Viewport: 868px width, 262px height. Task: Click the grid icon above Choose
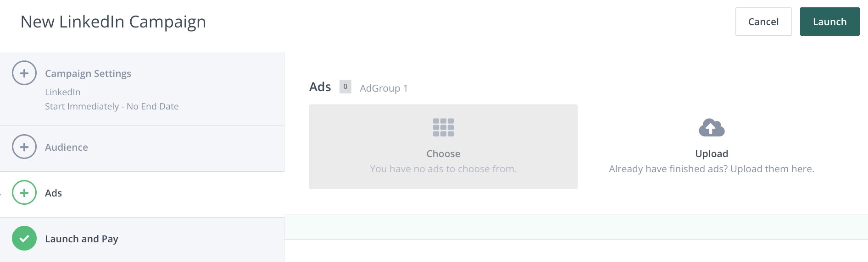(x=443, y=127)
